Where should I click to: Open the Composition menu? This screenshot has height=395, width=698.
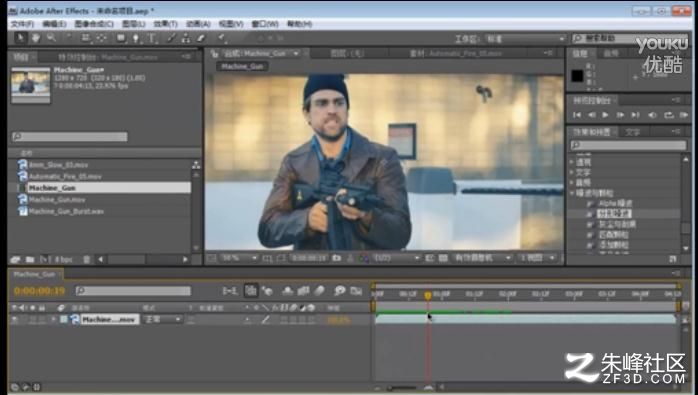click(x=94, y=24)
